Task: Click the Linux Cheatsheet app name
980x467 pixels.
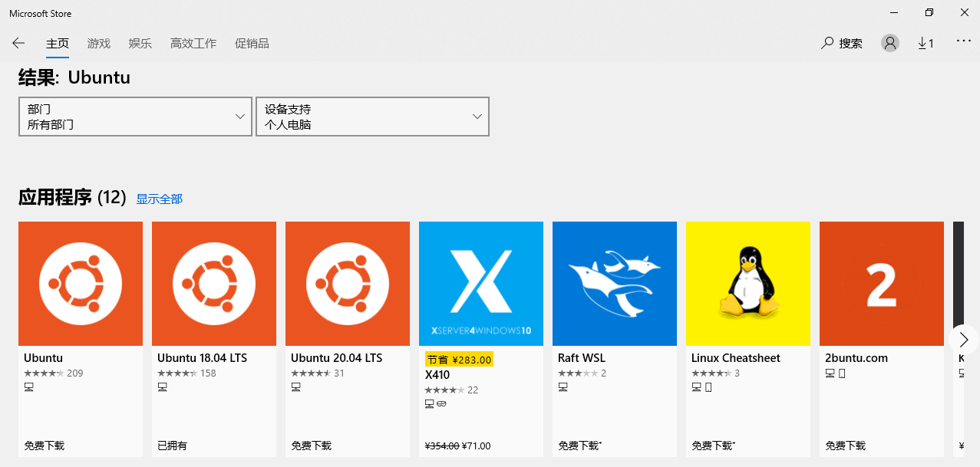Action: coord(735,358)
